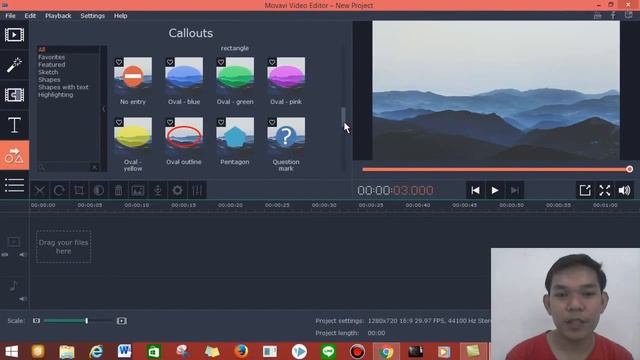
Task: Skip to next frame
Action: tap(515, 190)
